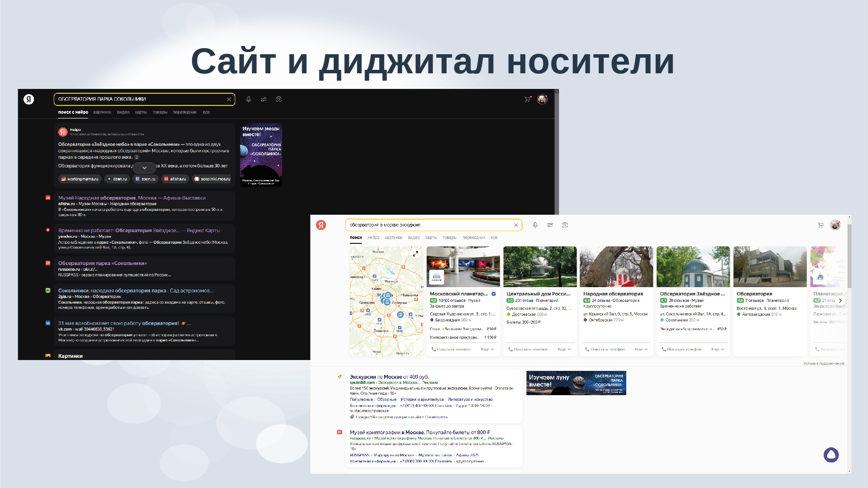The width and height of the screenshot is (868, 488).
Task: Open the workingmama.ru source chip
Action: coord(80,179)
